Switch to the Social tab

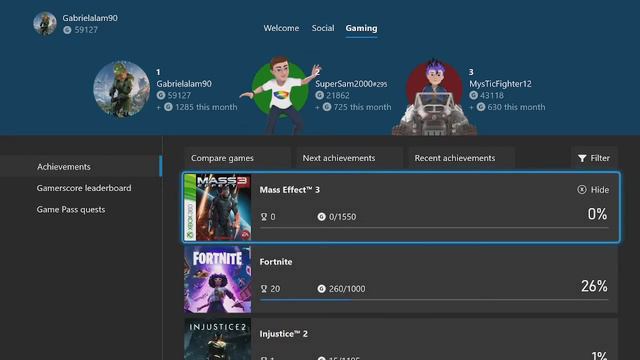tap(323, 28)
